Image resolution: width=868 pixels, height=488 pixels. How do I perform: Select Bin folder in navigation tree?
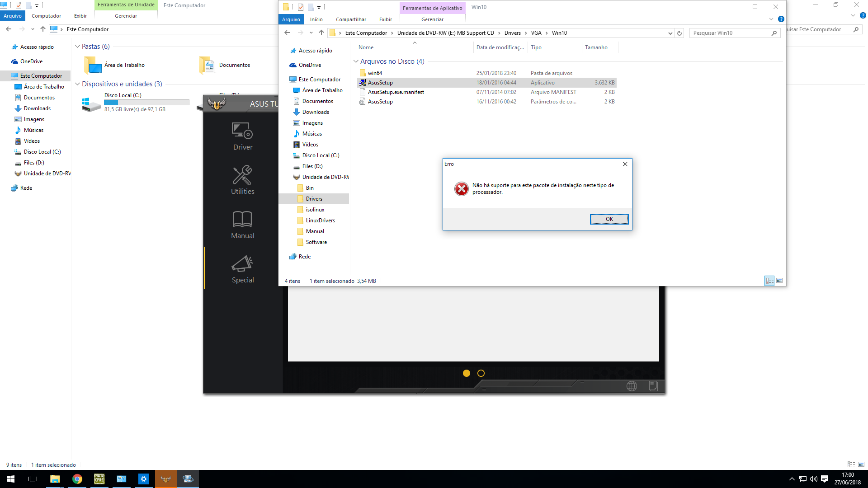click(310, 188)
